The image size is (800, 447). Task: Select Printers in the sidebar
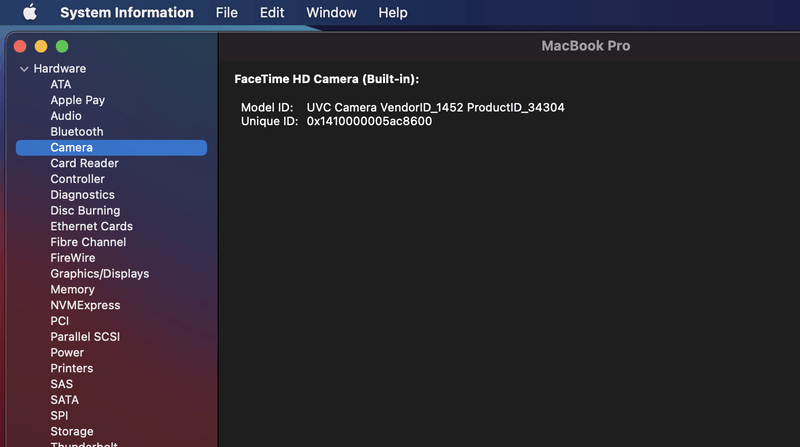pyautogui.click(x=71, y=368)
